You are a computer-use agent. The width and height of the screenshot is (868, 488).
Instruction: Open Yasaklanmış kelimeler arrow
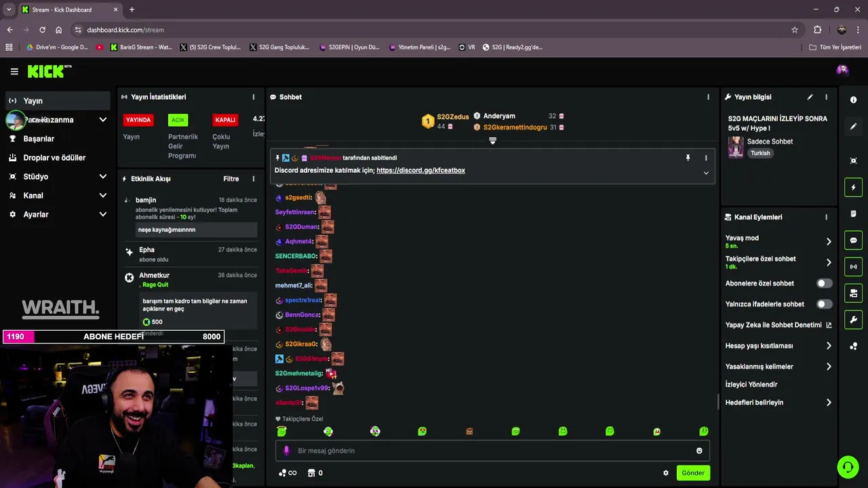click(828, 367)
